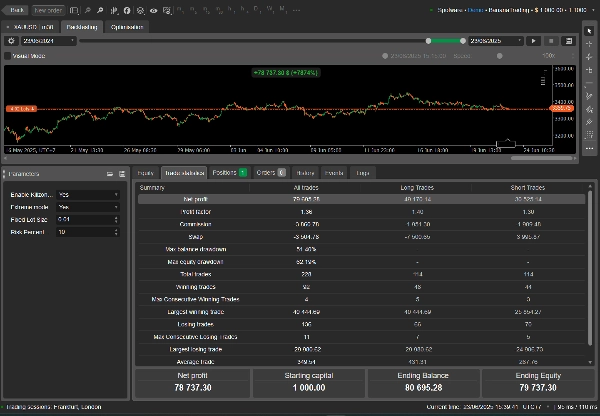Click the Risk Percent input field

pos(85,231)
